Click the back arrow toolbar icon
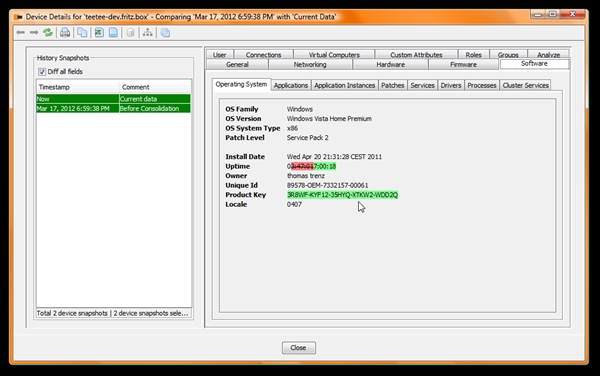The height and width of the screenshot is (376, 600). 21,33
